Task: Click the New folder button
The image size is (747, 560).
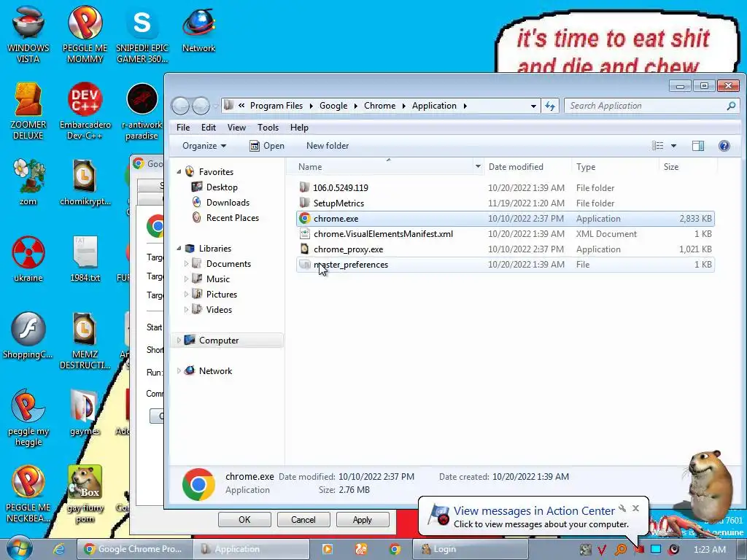Action: (328, 146)
